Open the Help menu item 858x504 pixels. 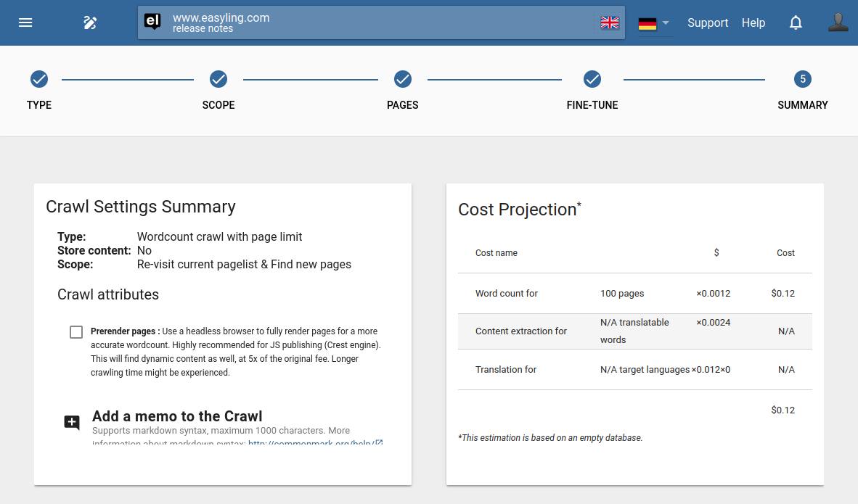(x=753, y=22)
